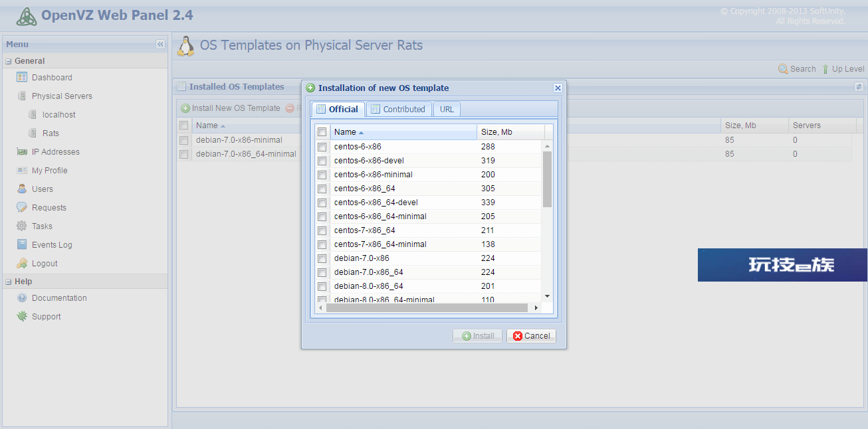Click the Events Log icon
868x429 pixels.
click(x=21, y=245)
